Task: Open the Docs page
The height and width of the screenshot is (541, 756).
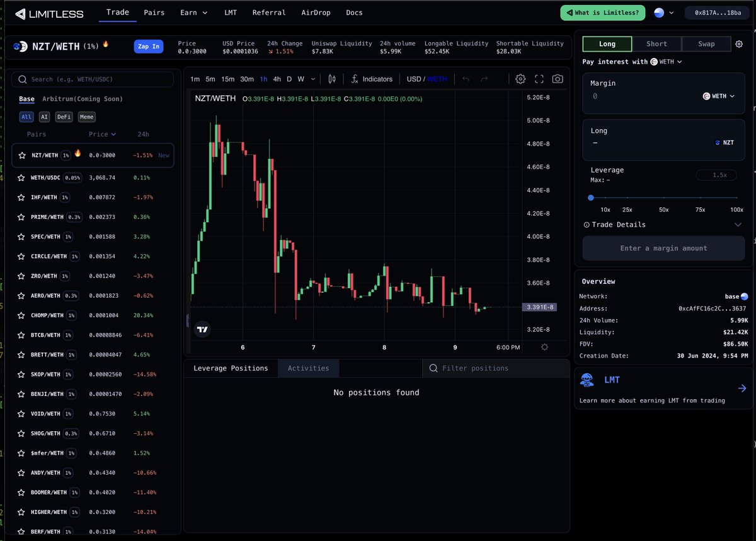Action: [354, 13]
